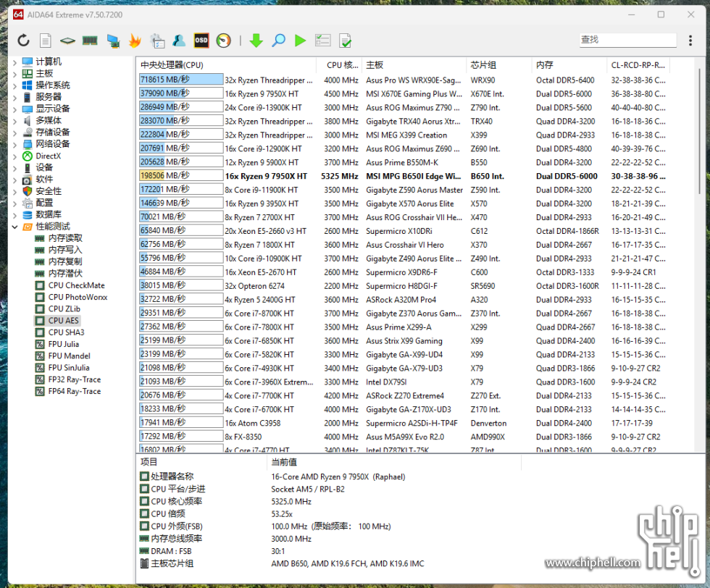
Task: Click the results list toolbar icon
Action: pyautogui.click(x=322, y=41)
